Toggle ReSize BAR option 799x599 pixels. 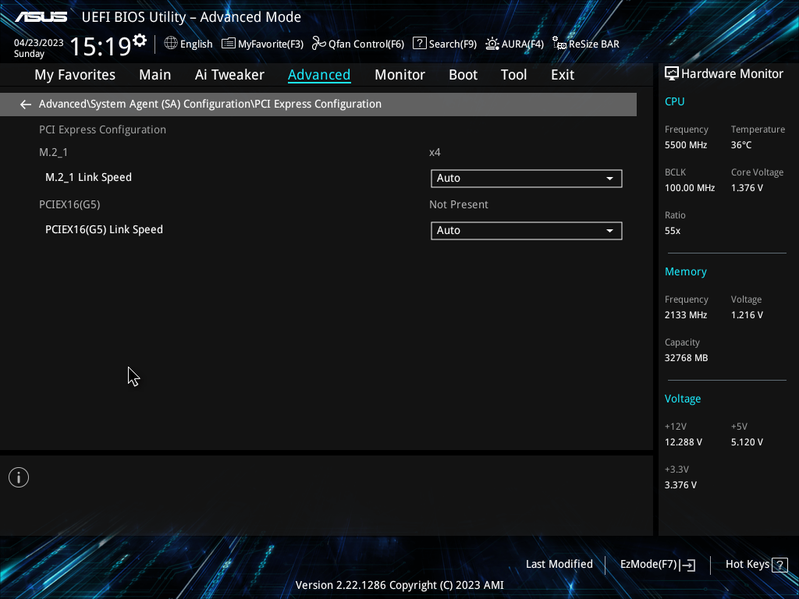pyautogui.click(x=586, y=44)
